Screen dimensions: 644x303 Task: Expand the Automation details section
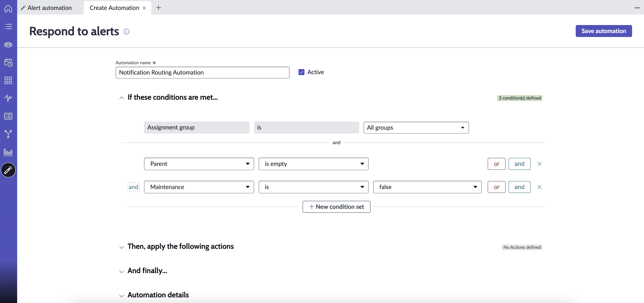pyautogui.click(x=121, y=296)
